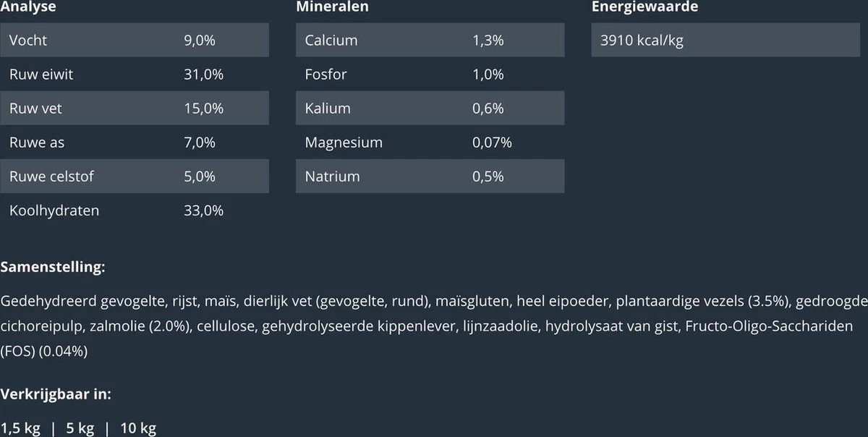Select the Vocht 9,0% row
This screenshot has height=437, width=868.
(x=135, y=41)
